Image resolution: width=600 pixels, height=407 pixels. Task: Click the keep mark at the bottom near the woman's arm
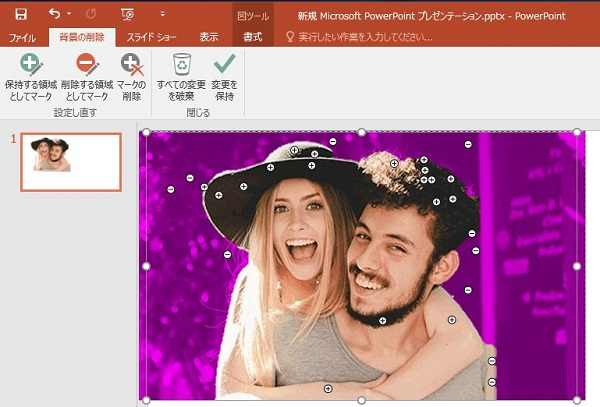point(328,389)
